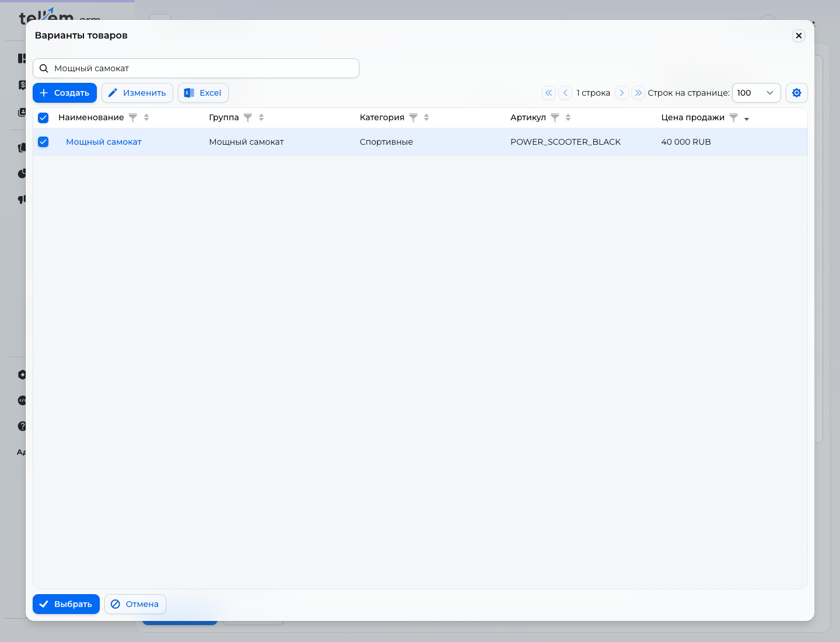Click the Категория column header
This screenshot has width=840, height=642.
[382, 118]
